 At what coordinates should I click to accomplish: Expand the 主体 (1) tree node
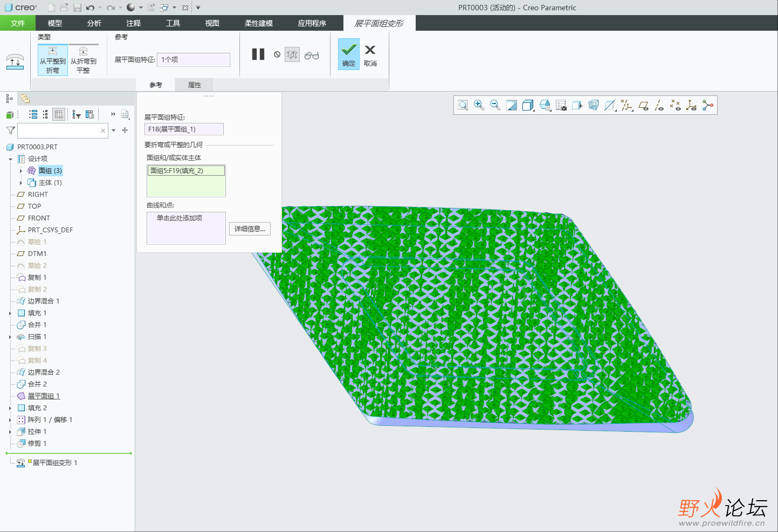coord(21,183)
